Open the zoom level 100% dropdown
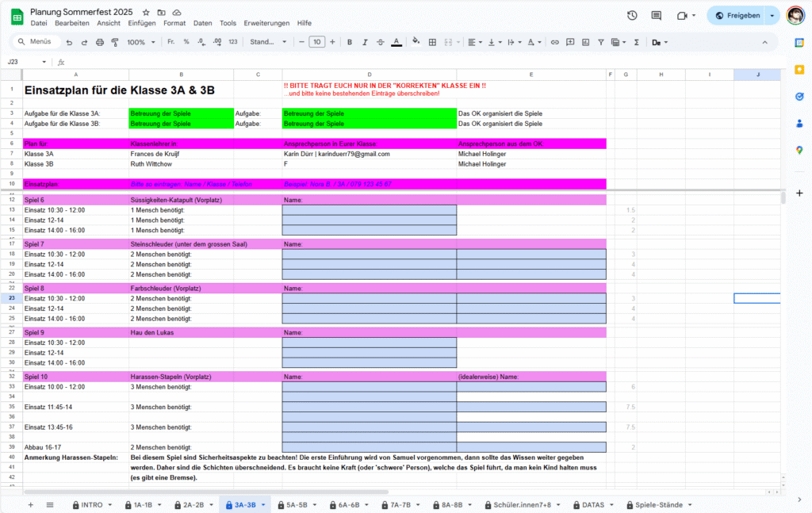The height and width of the screenshot is (513, 812). pyautogui.click(x=141, y=42)
